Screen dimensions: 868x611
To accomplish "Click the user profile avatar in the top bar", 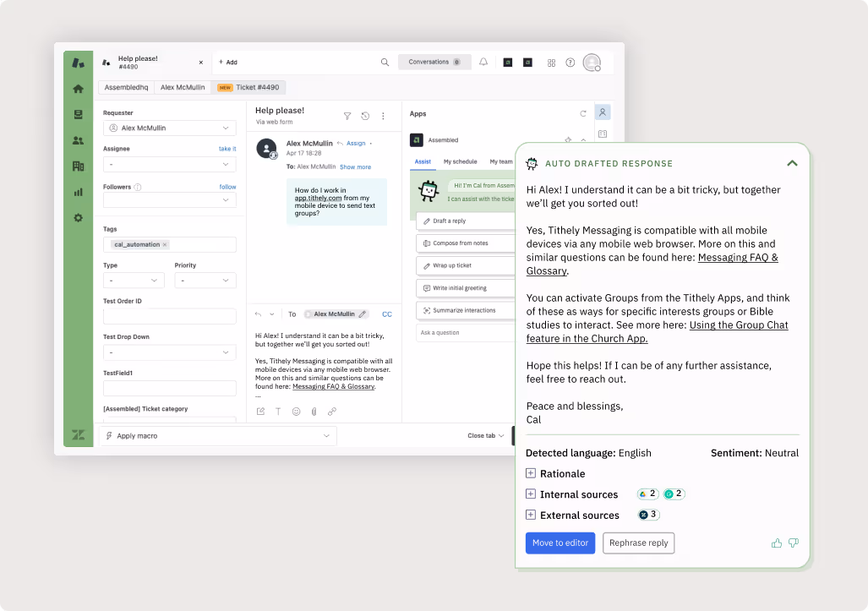I will click(x=592, y=63).
